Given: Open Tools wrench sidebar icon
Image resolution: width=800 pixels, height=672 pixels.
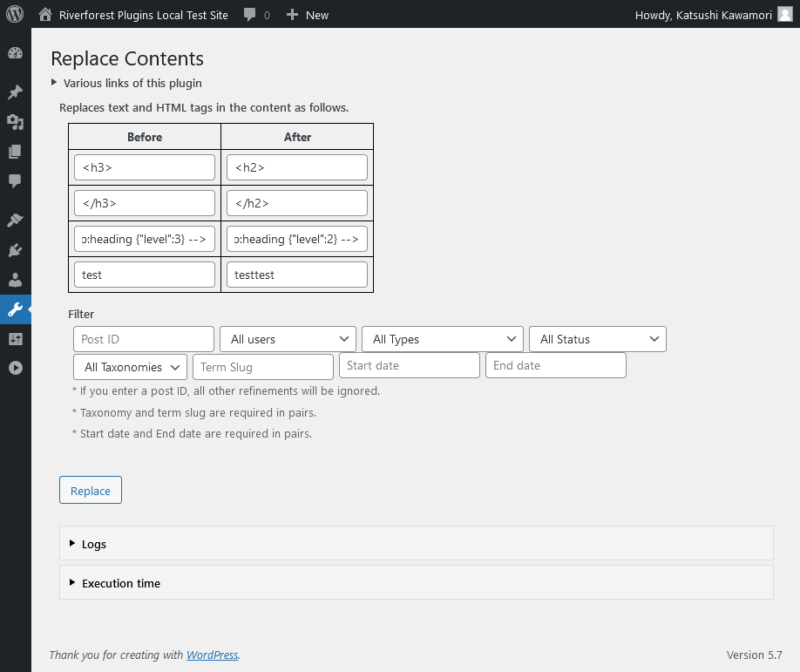Looking at the screenshot, I should [x=16, y=309].
